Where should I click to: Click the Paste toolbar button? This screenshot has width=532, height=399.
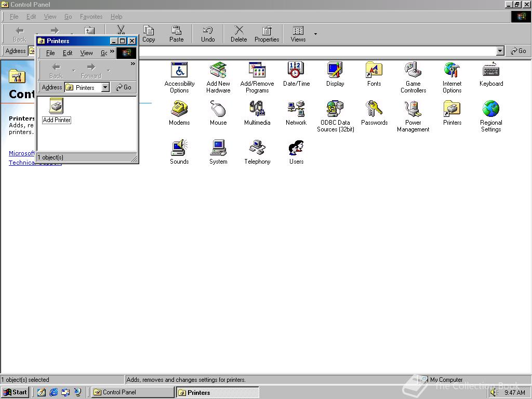pos(177,34)
